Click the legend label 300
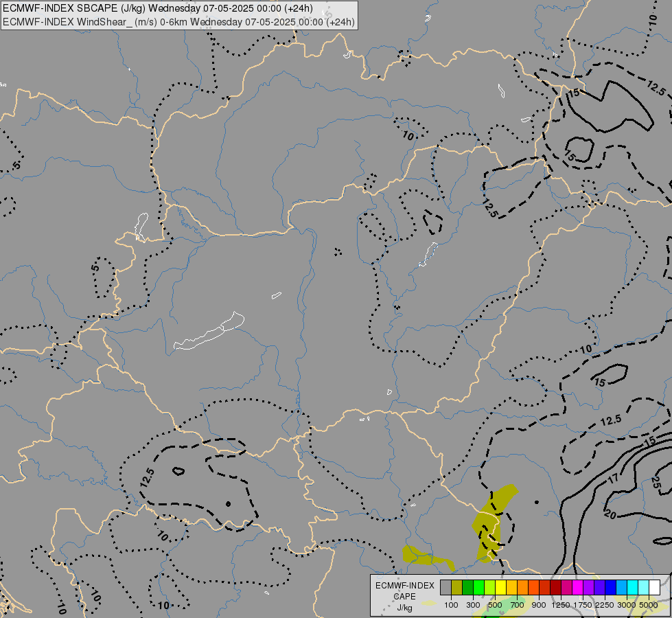 coord(473,605)
